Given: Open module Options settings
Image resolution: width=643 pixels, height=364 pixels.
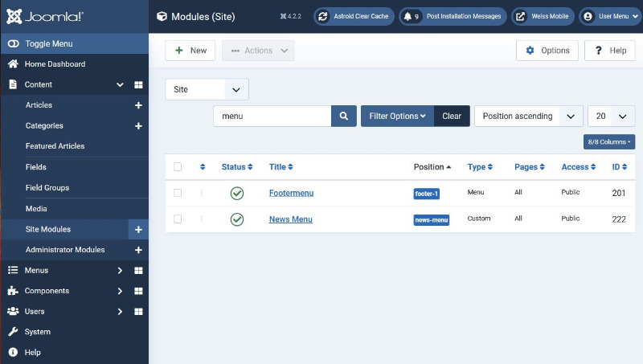Looking at the screenshot, I should point(547,51).
